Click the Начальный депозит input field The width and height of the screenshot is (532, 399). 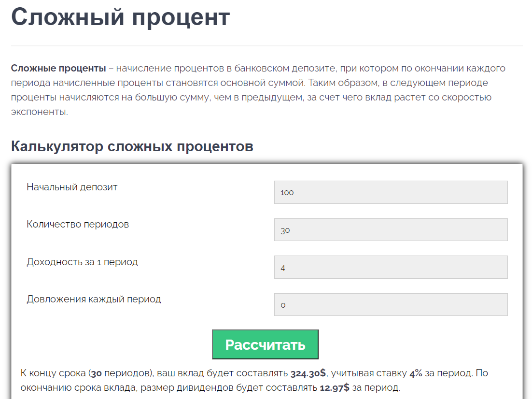(391, 192)
